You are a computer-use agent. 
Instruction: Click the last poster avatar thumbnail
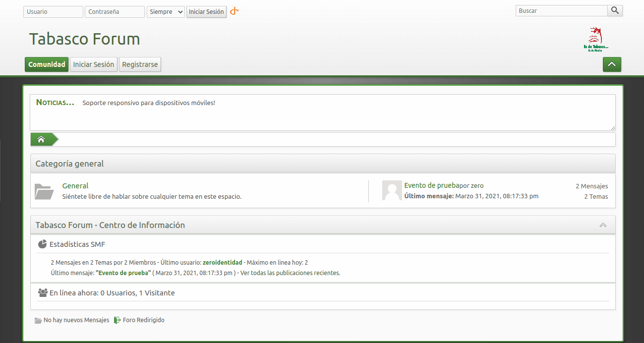click(x=392, y=191)
